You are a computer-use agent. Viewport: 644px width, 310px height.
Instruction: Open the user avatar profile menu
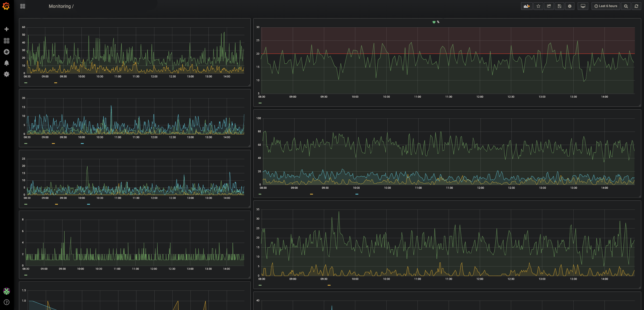click(7, 291)
